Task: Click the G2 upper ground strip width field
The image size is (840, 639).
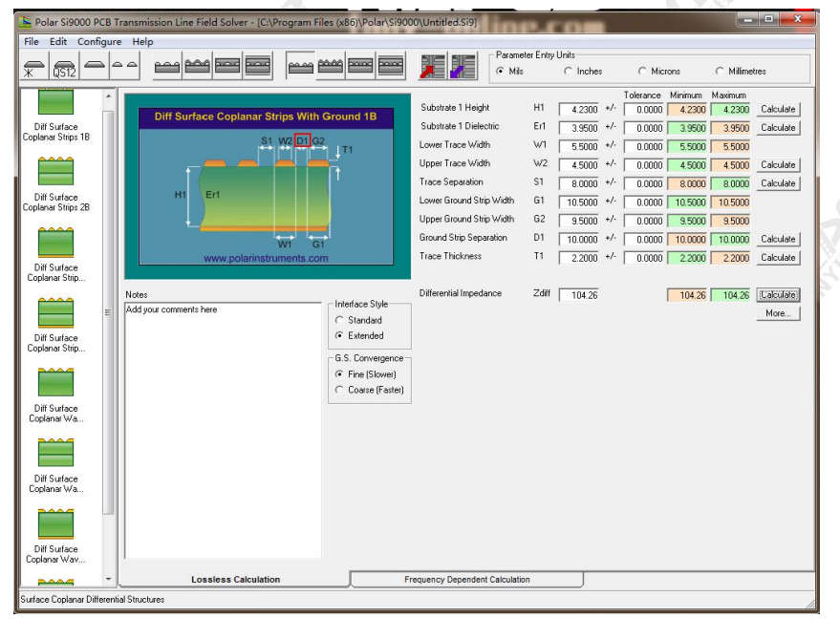Action: (x=578, y=222)
